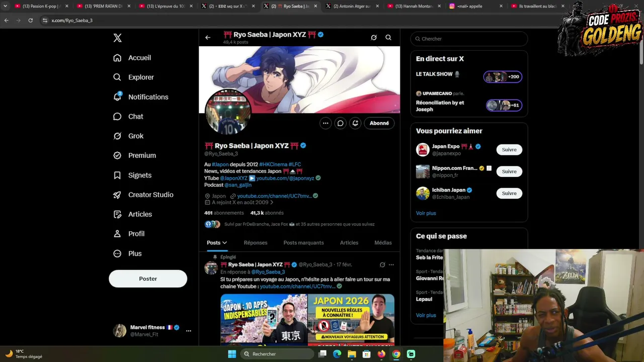This screenshot has width=644, height=362.
Task: Send a message via profile chat icon
Action: coord(341,123)
